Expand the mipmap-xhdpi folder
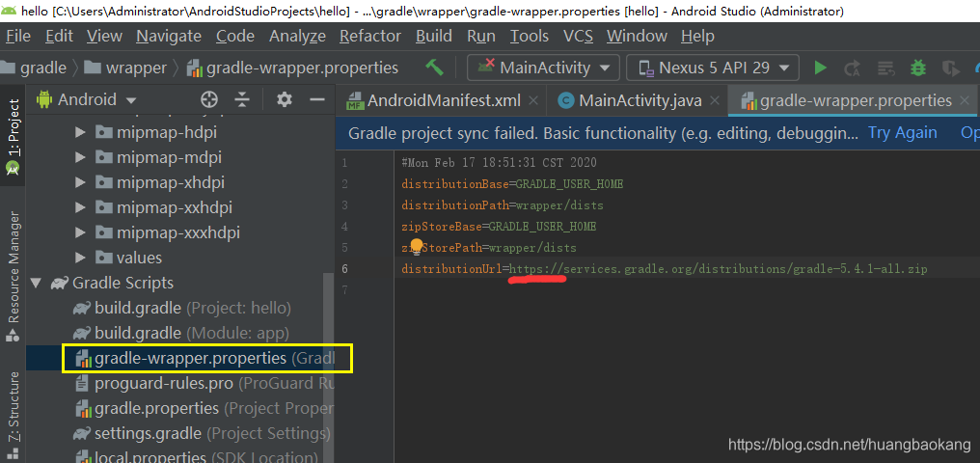The height and width of the screenshot is (463, 980). [80, 182]
